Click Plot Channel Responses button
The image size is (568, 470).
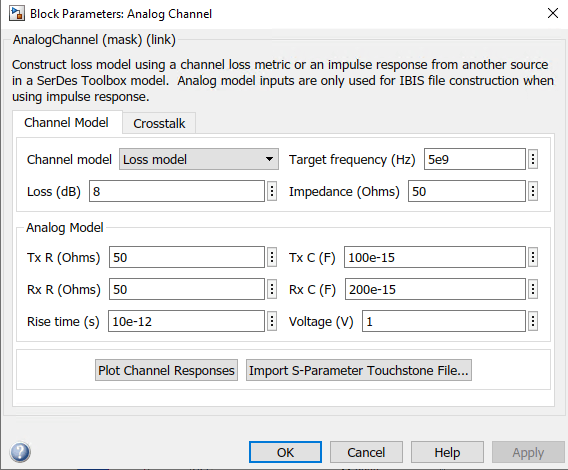tap(166, 370)
